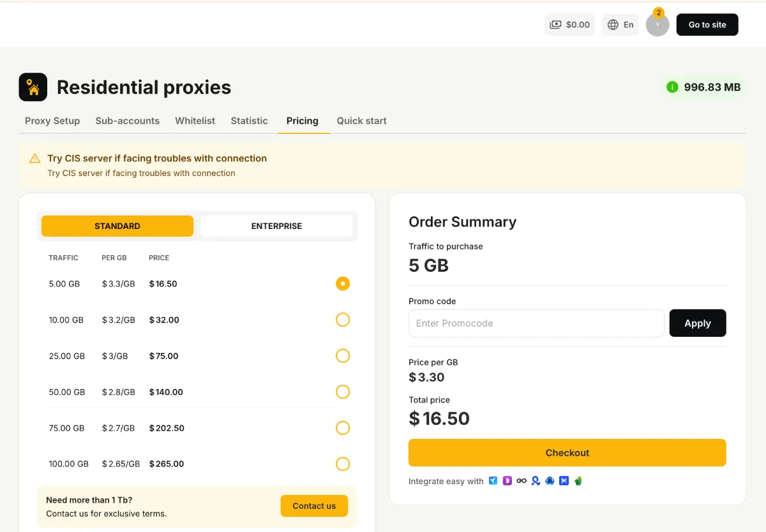This screenshot has height=532, width=766.
Task: Click the Contact us button
Action: pos(314,506)
